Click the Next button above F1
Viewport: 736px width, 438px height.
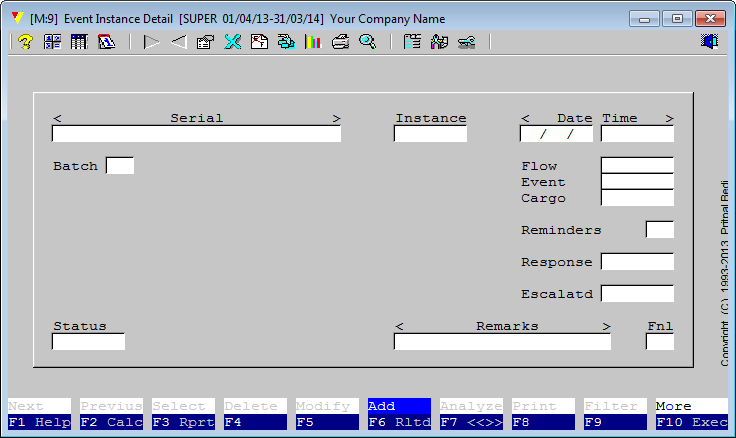(39, 406)
